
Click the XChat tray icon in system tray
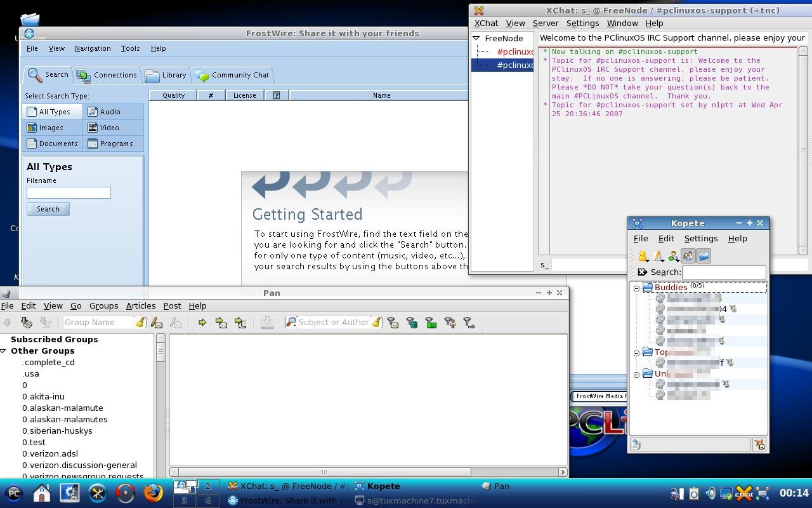click(743, 493)
